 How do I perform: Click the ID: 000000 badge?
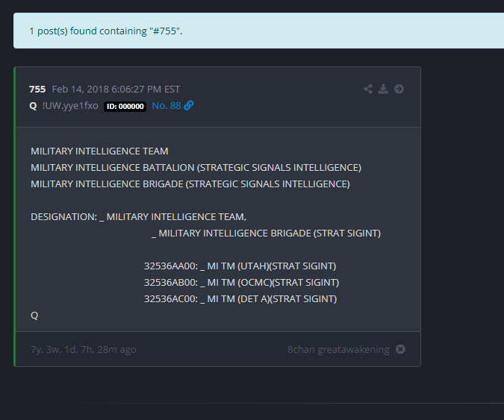[x=125, y=106]
